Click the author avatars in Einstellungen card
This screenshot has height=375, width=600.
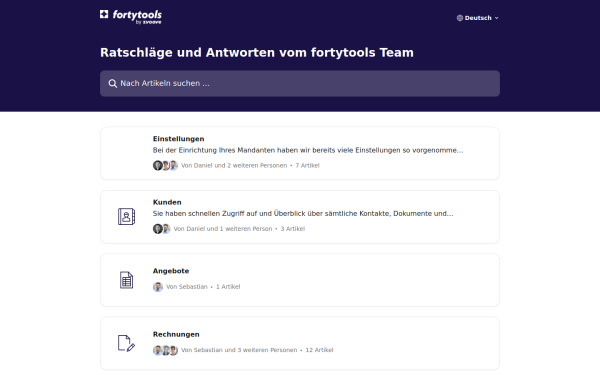[x=165, y=165]
